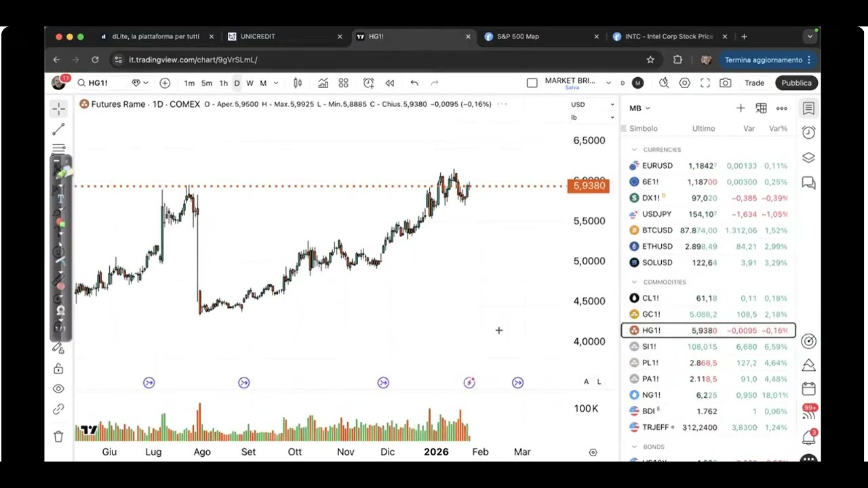Delete drawings with the trash icon
Viewport: 868px width, 488px height.
coord(58,436)
